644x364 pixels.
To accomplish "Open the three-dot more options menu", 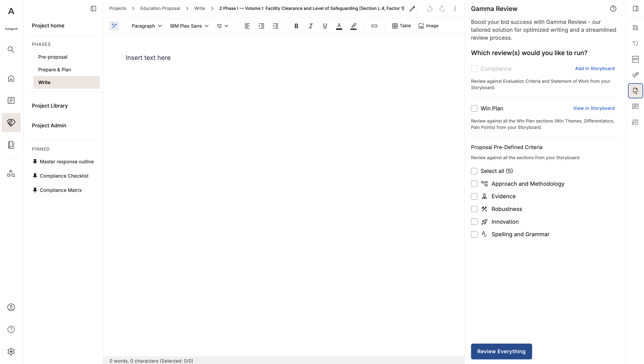I will click(455, 9).
